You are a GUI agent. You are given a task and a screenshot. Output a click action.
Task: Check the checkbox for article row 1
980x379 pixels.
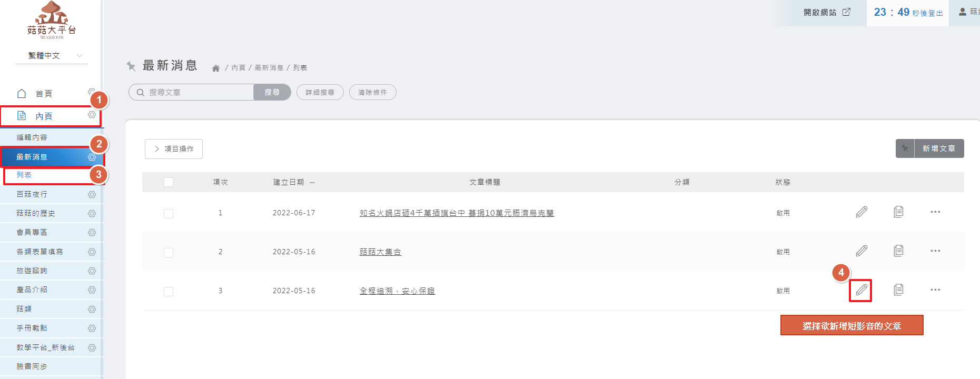tap(169, 214)
